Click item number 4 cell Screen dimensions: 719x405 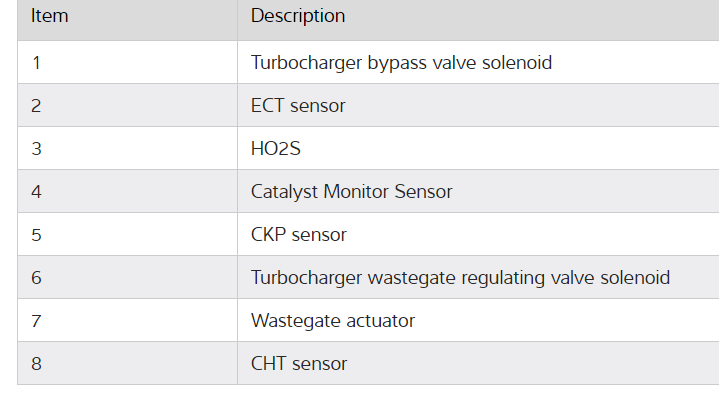[x=37, y=192]
